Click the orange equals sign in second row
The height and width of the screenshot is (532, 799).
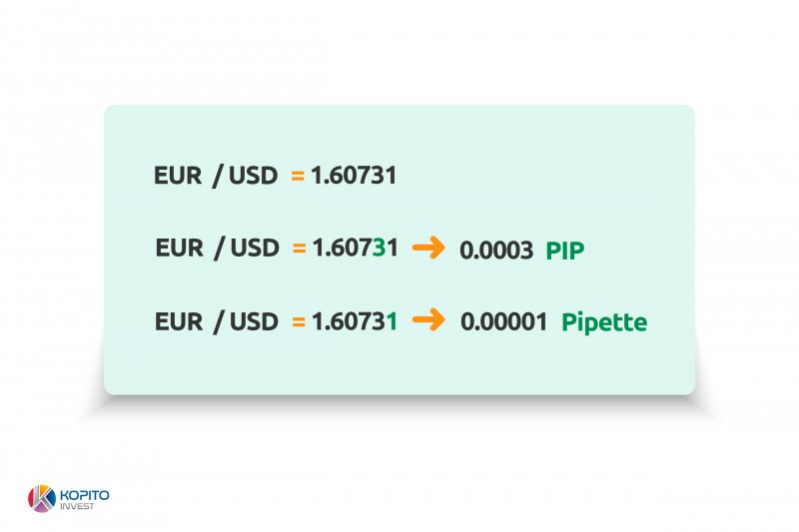pos(299,249)
